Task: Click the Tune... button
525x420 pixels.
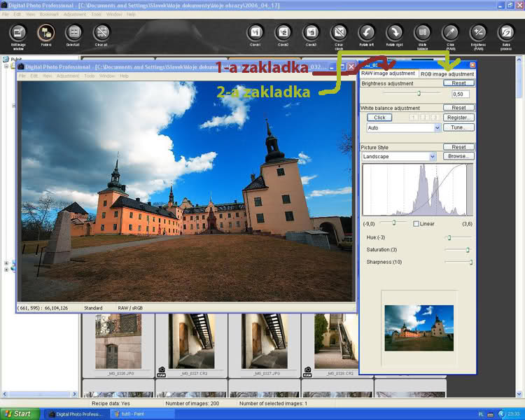Action: click(458, 127)
